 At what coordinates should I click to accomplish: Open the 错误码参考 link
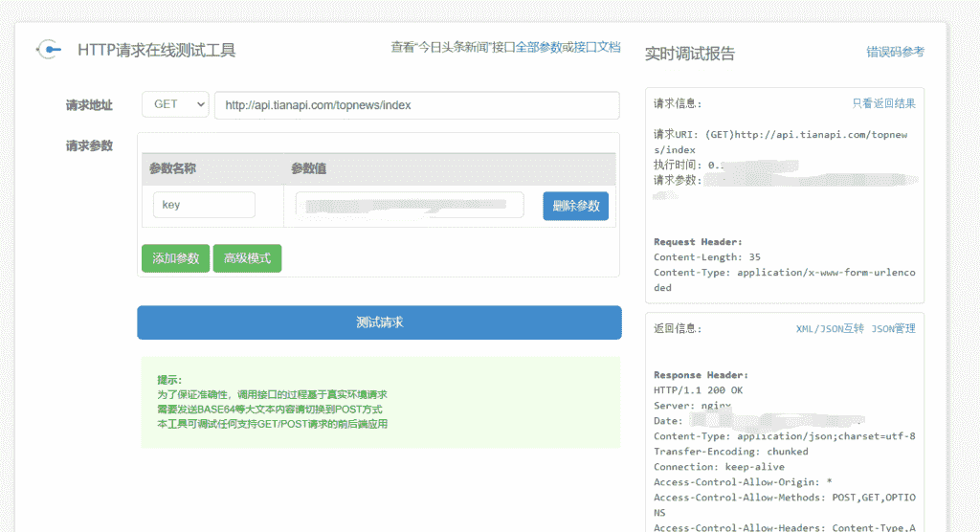pos(895,52)
